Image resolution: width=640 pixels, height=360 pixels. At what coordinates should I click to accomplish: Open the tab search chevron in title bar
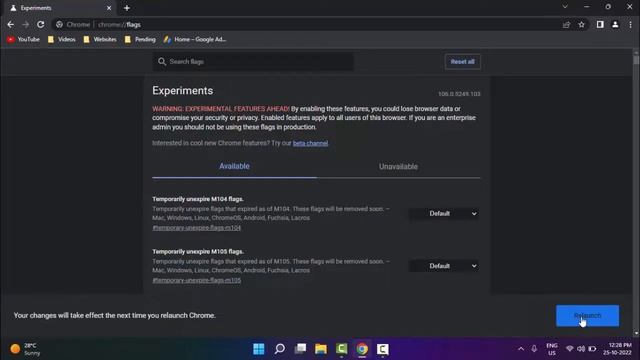pyautogui.click(x=565, y=7)
